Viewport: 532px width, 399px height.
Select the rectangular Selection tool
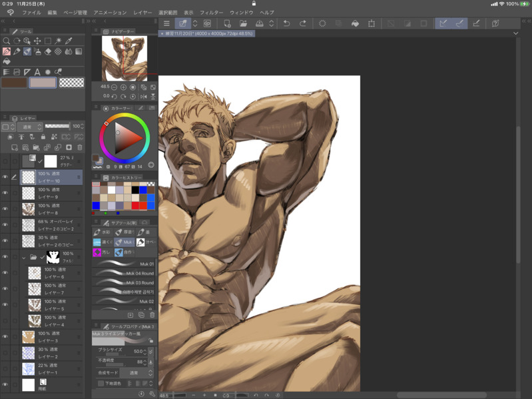(x=48, y=41)
